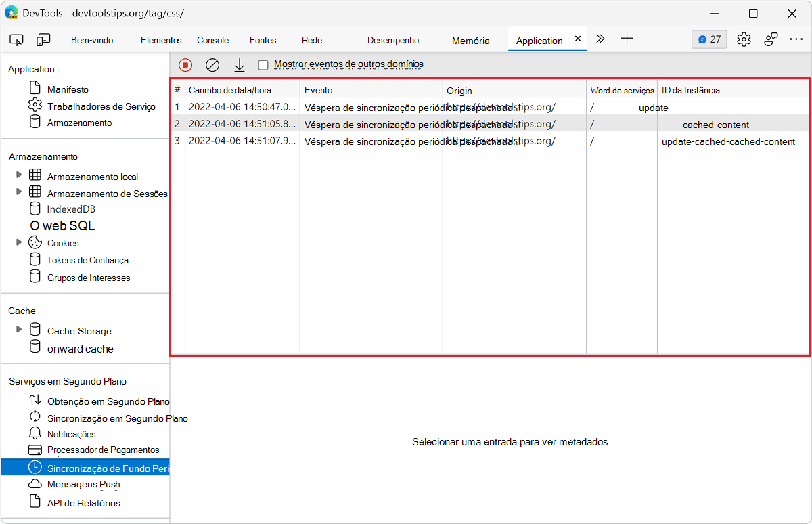Click the Manifesto file icon
The height and width of the screenshot is (524, 812).
[35, 88]
